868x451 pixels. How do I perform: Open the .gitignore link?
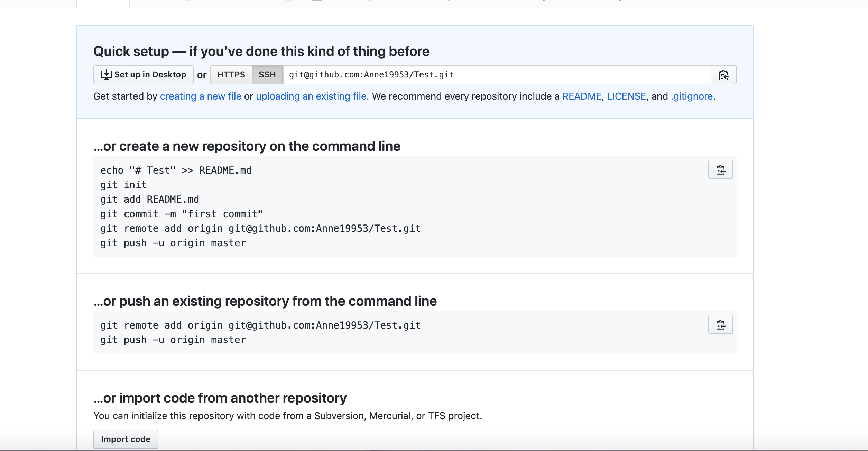692,96
